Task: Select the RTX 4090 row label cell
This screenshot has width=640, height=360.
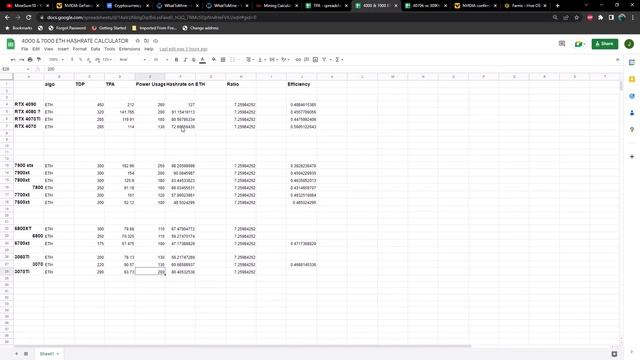Action: pyautogui.click(x=29, y=104)
